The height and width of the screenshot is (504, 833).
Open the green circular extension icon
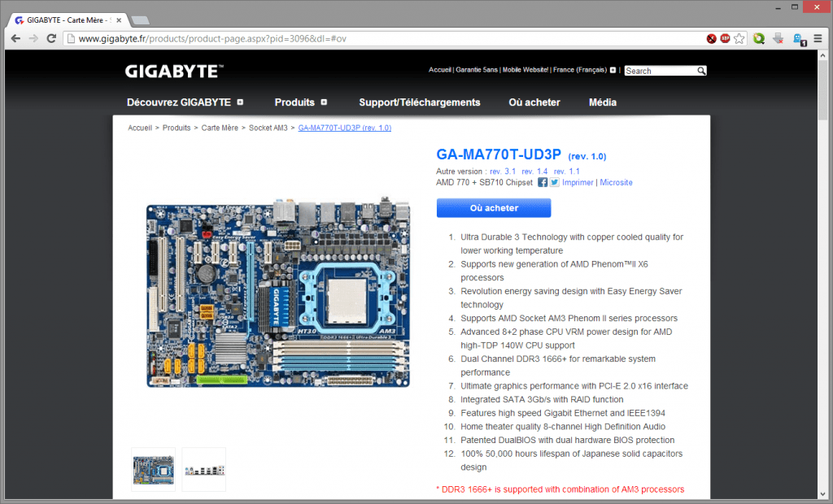point(759,38)
